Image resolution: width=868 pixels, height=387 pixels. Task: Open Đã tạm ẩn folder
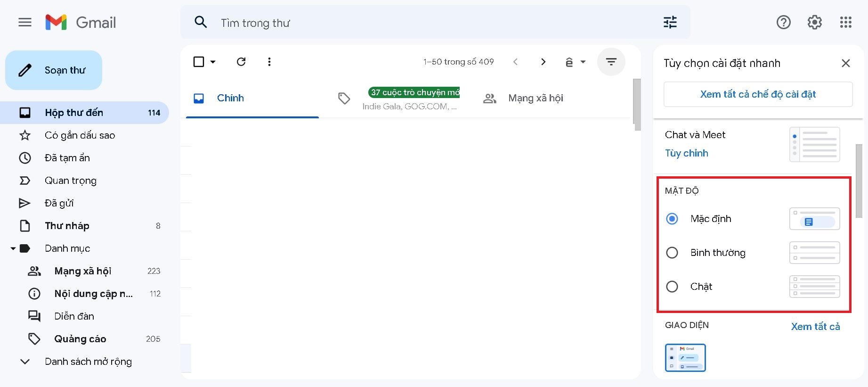click(x=84, y=158)
